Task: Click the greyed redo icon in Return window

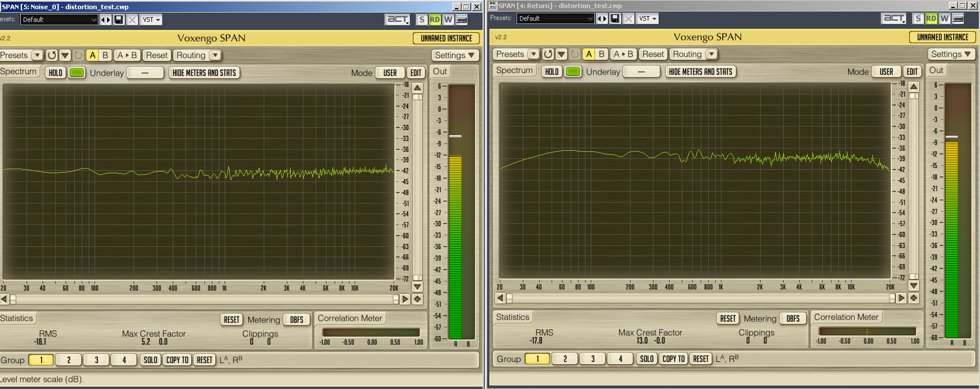Action: click(x=575, y=54)
